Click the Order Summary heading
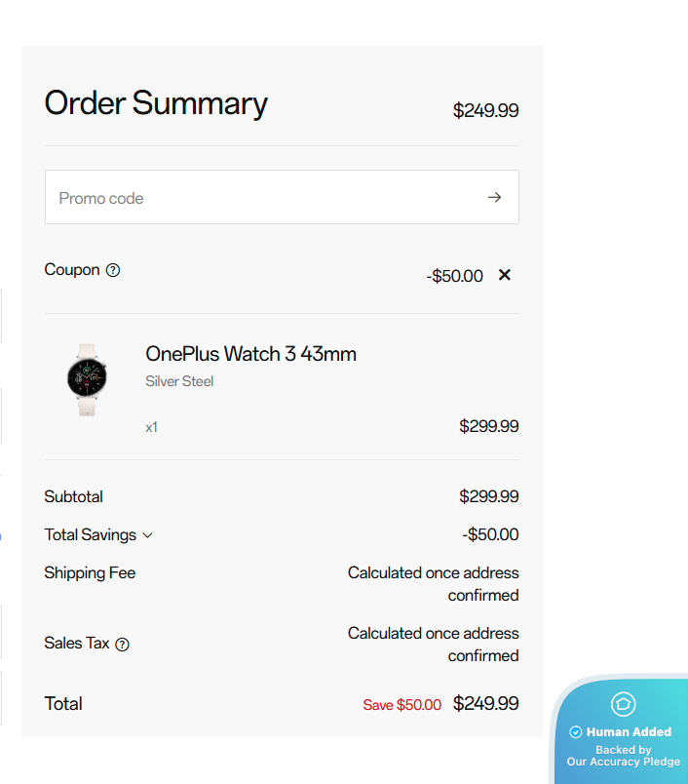 coord(156,103)
